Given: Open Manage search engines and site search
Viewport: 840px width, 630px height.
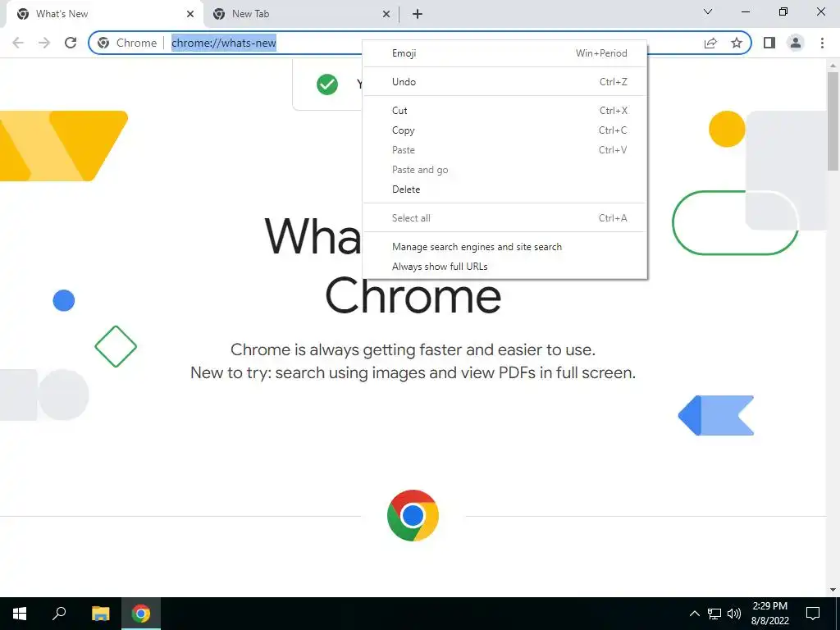Looking at the screenshot, I should point(504,247).
